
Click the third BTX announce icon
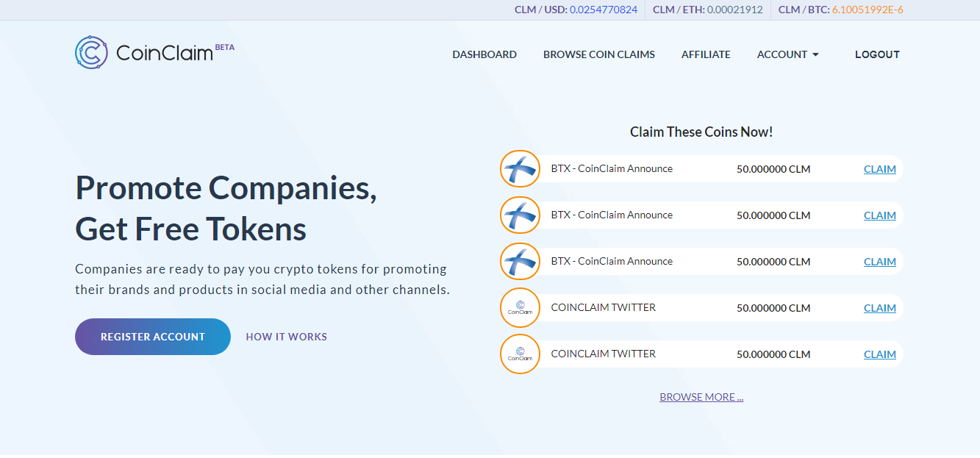520,261
